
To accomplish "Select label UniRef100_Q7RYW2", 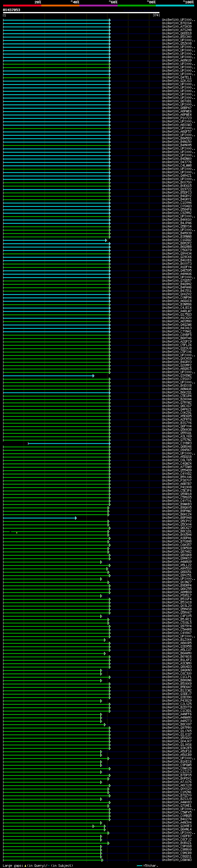I will (x=176, y=403).
